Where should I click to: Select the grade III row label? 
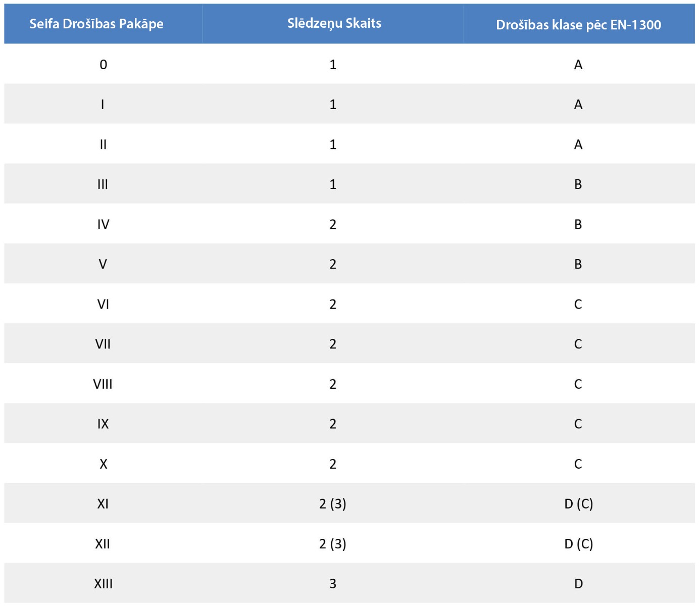[103, 184]
